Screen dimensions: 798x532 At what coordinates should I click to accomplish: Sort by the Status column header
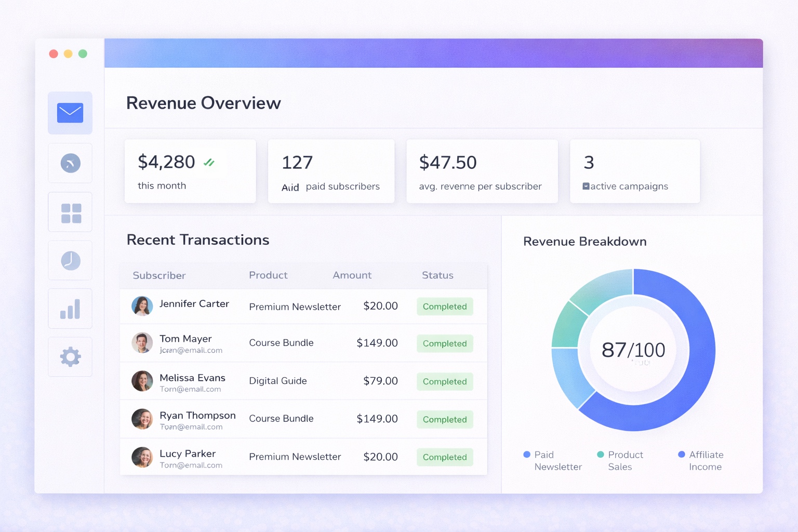tap(437, 275)
